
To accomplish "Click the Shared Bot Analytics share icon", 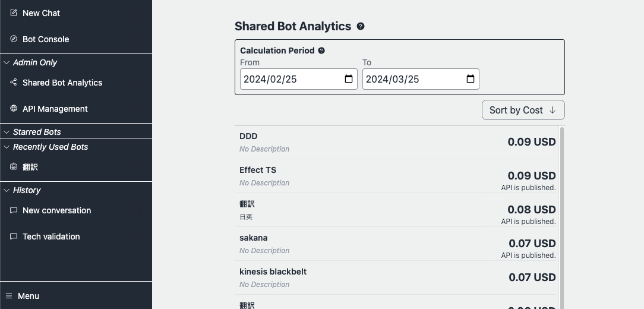I will (14, 83).
